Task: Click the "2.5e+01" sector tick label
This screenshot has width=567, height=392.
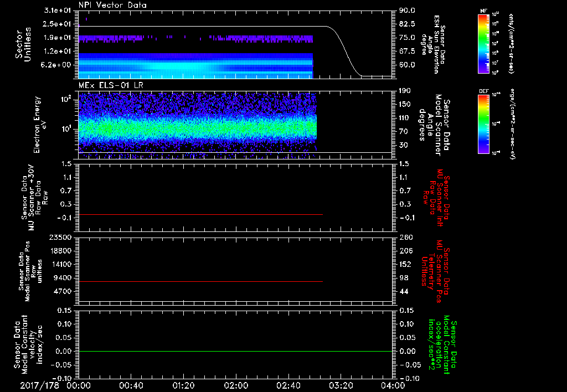Action: coord(58,24)
